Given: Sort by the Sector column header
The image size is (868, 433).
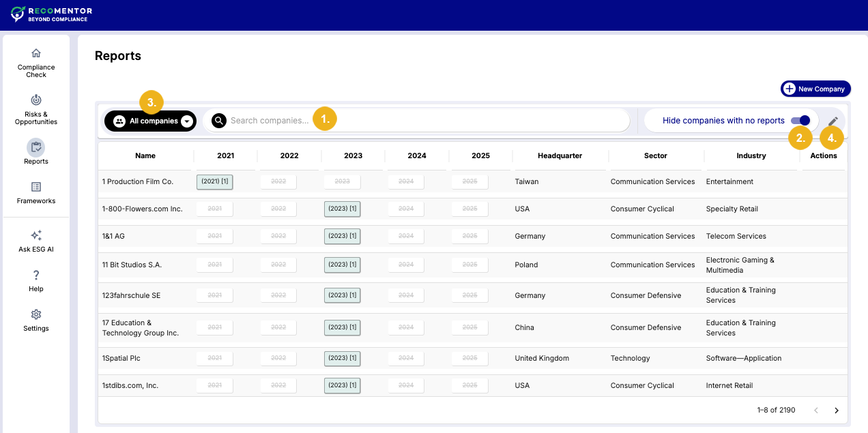Looking at the screenshot, I should tap(655, 155).
